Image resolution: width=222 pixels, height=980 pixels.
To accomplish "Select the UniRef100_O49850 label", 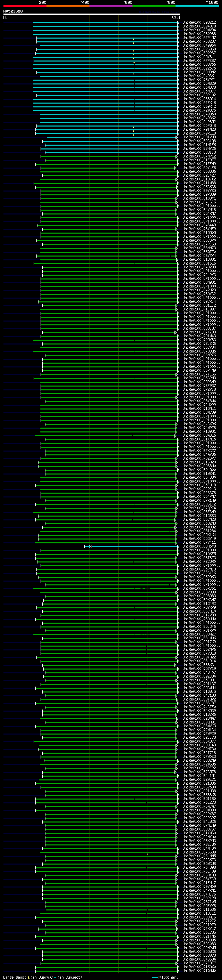I will [x=199, y=114].
